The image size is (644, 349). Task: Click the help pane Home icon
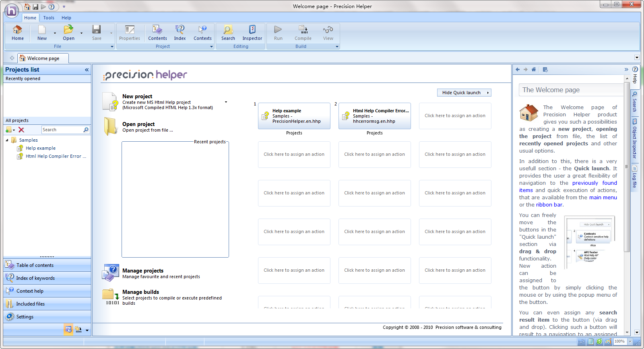pyautogui.click(x=534, y=70)
